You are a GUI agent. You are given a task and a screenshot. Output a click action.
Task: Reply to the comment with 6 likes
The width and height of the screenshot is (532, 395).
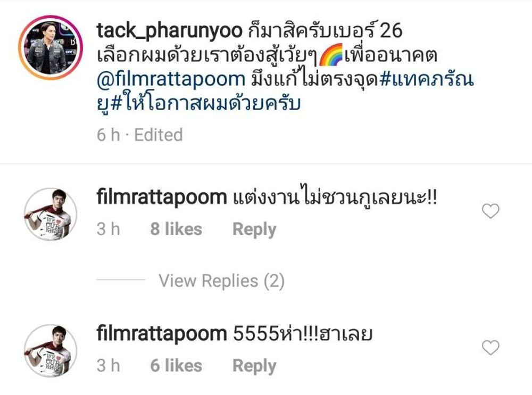[x=254, y=366]
